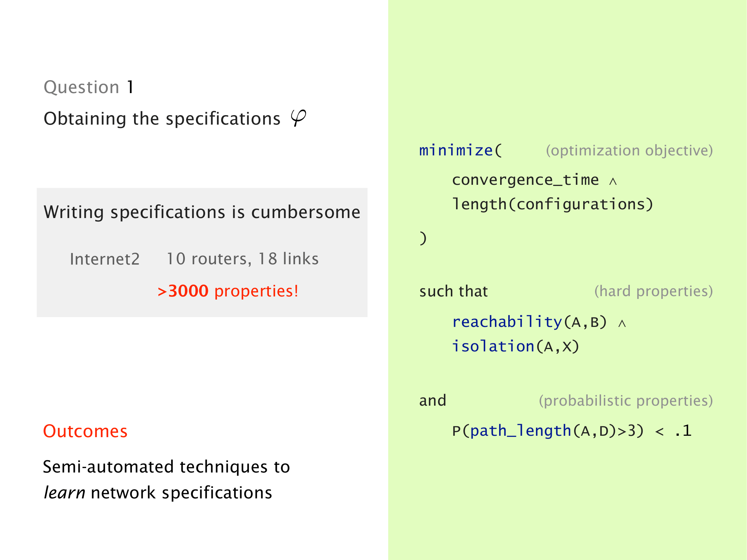
Task: Click the blue "minimize(" keyword
Action: (x=460, y=150)
